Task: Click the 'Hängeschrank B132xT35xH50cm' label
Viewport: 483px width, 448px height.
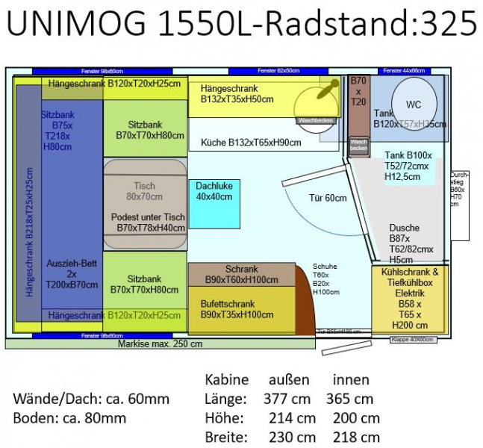Action: pos(237,94)
